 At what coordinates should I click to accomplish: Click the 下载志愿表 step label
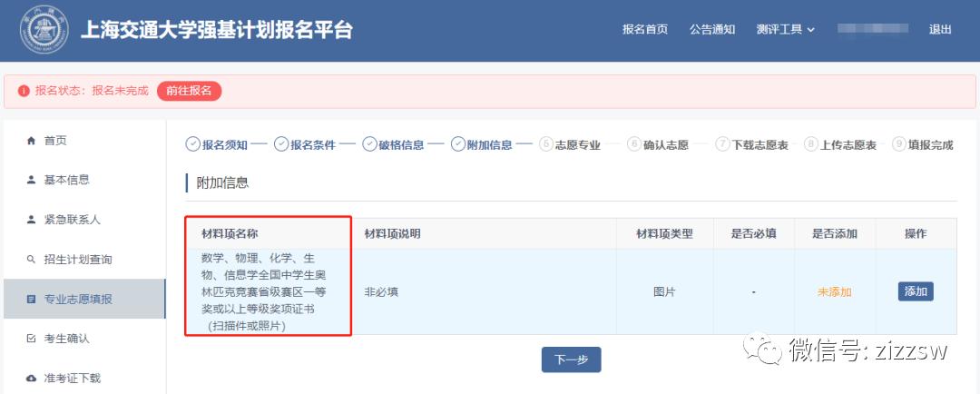[760, 145]
